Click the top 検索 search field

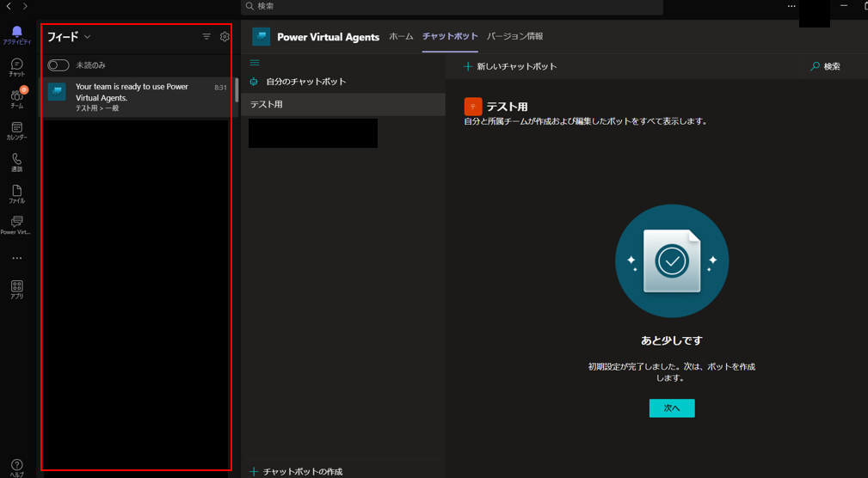pos(452,6)
